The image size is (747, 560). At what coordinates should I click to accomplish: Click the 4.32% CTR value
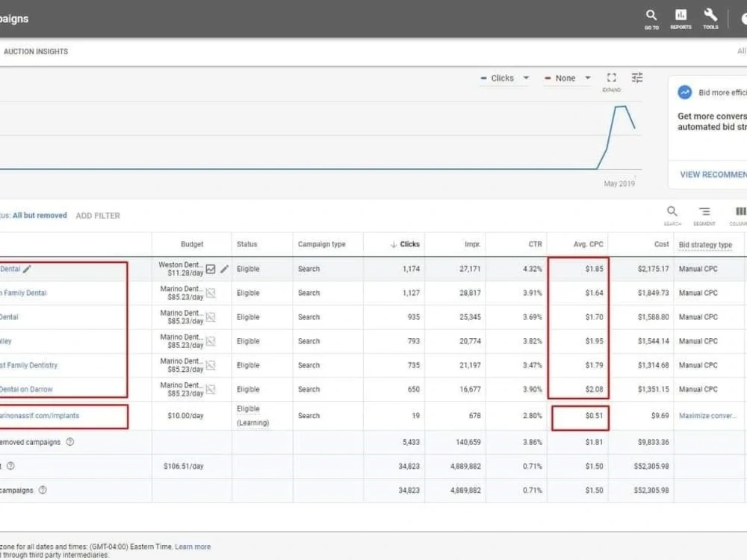[532, 269]
